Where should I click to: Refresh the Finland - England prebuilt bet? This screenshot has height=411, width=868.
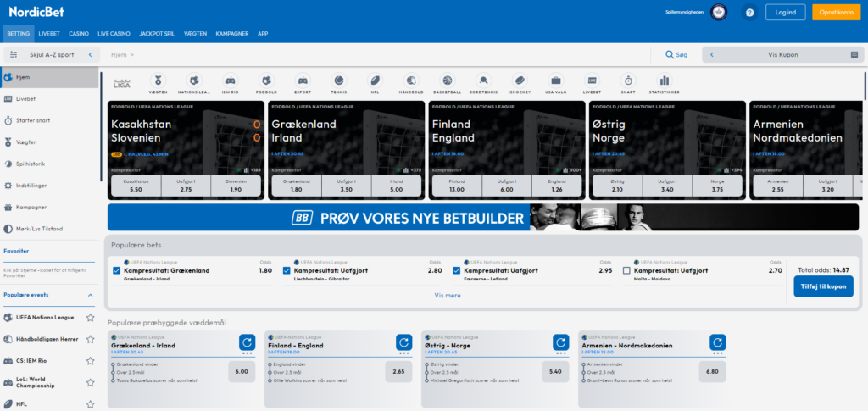[404, 342]
